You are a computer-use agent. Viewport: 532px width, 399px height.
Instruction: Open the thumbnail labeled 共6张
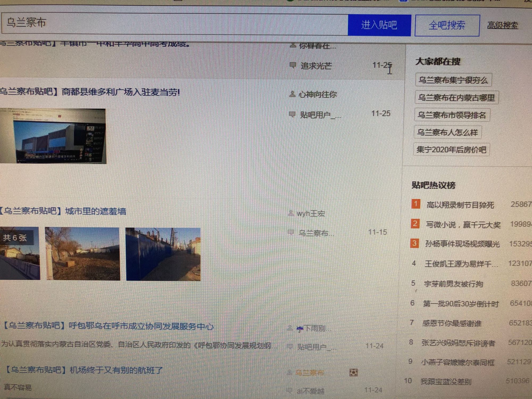[20, 253]
